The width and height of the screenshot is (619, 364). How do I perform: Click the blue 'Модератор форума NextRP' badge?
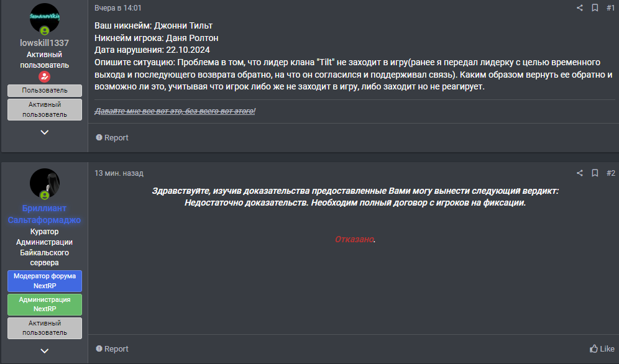44,281
